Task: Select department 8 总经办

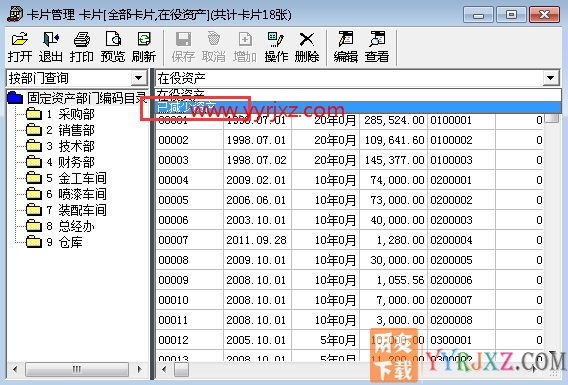Action: point(70,226)
